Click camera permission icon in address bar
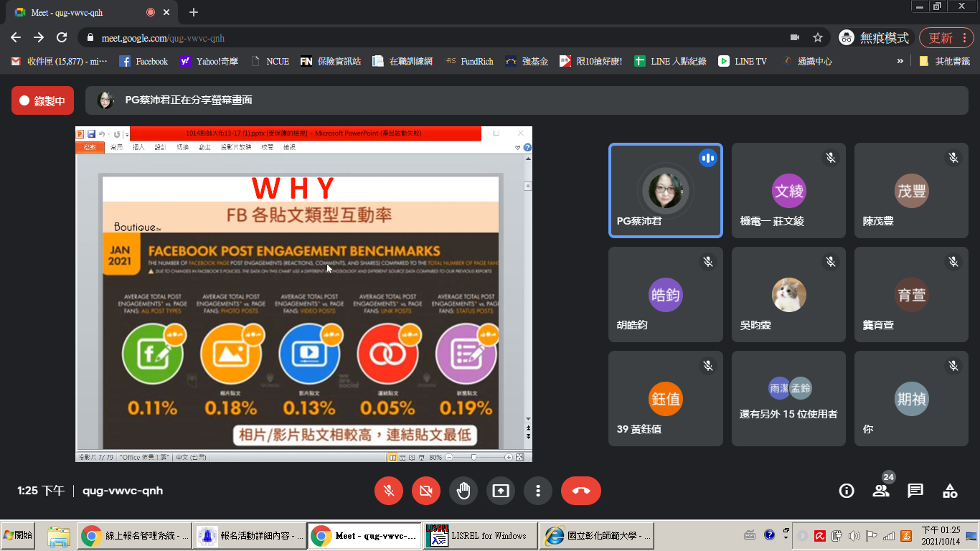The width and height of the screenshot is (980, 551). [x=795, y=37]
